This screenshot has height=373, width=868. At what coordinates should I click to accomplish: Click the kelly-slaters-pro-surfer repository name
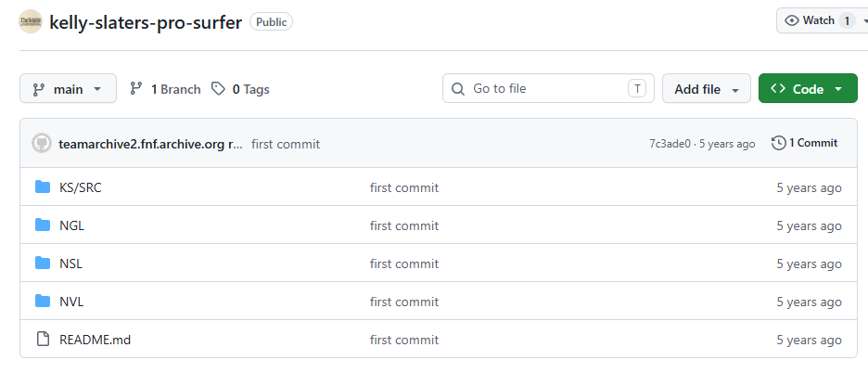(x=146, y=22)
